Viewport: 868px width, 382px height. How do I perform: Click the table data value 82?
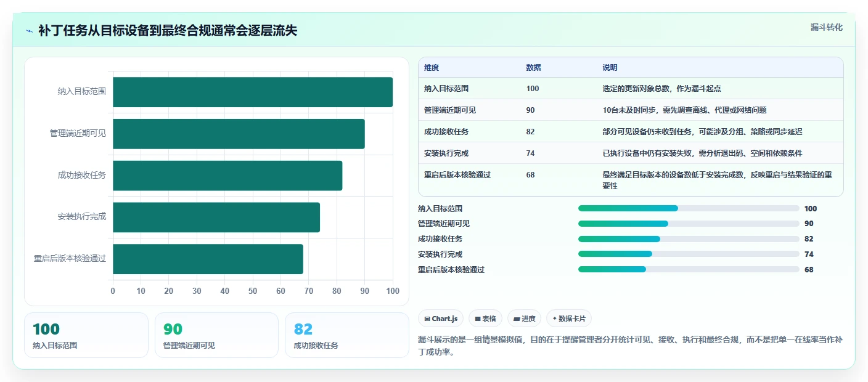coord(531,131)
